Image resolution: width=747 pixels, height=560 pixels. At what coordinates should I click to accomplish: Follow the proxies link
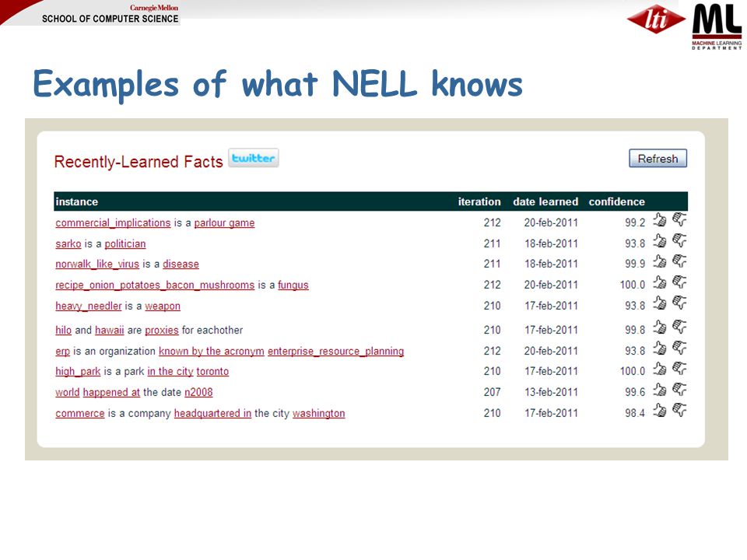tap(162, 330)
